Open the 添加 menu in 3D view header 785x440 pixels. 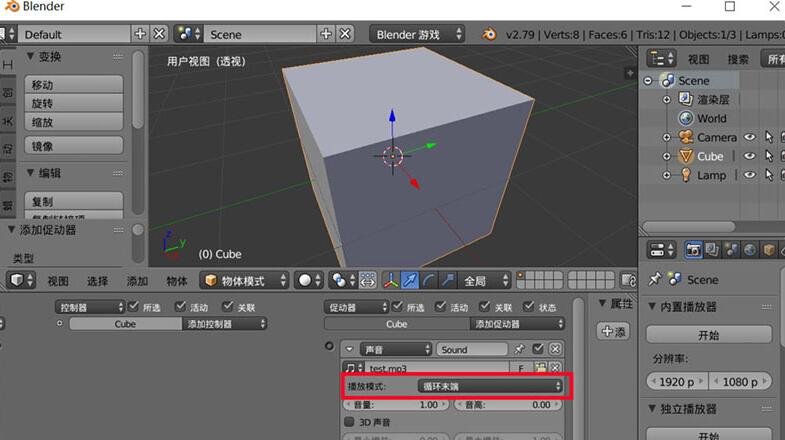tap(137, 281)
